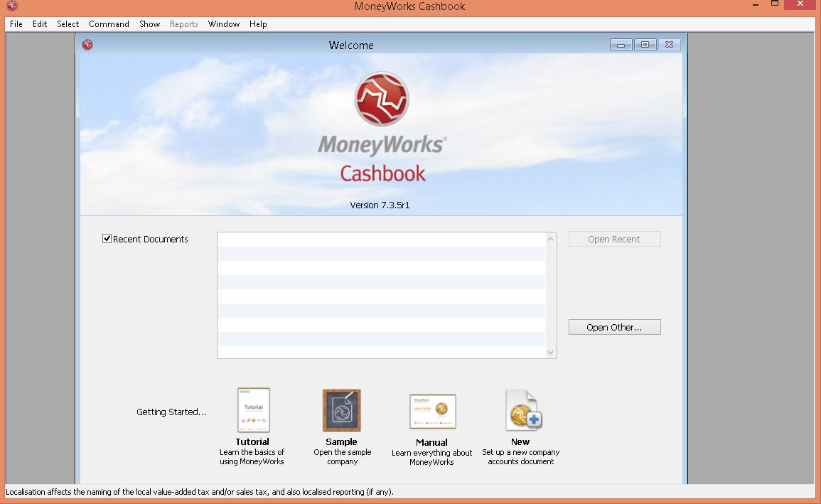Viewport: 821px width, 504px height.
Task: Open the Manual to learn about MoneyWorks
Action: (x=431, y=410)
